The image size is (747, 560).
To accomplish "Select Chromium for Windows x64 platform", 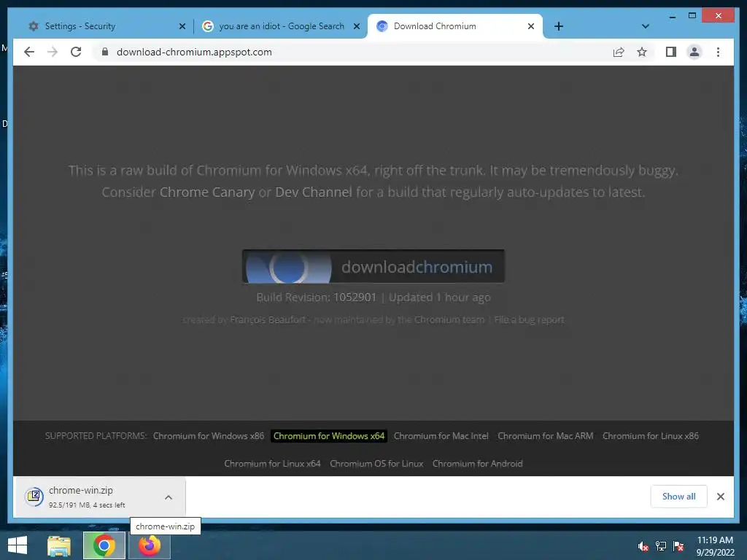I will [329, 436].
